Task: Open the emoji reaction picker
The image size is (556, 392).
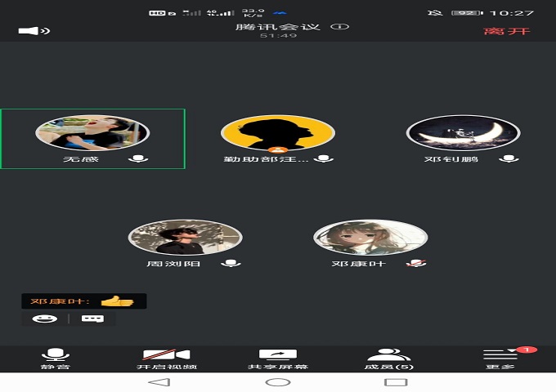Action: point(45,318)
